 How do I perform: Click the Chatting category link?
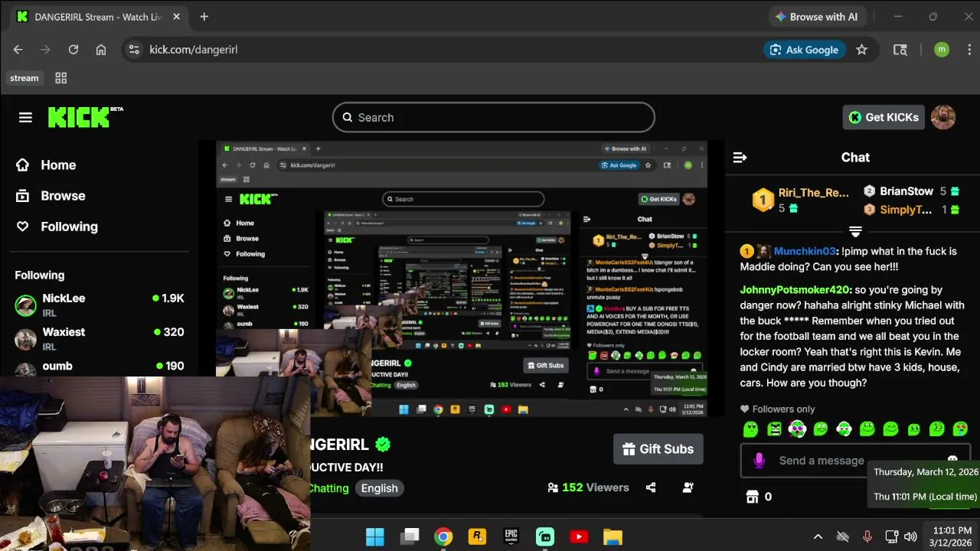coord(329,488)
